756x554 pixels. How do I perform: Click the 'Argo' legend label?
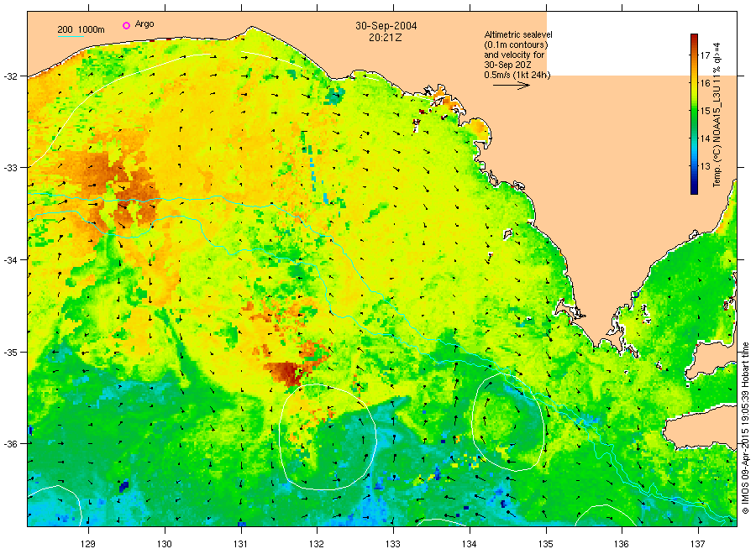(x=144, y=24)
